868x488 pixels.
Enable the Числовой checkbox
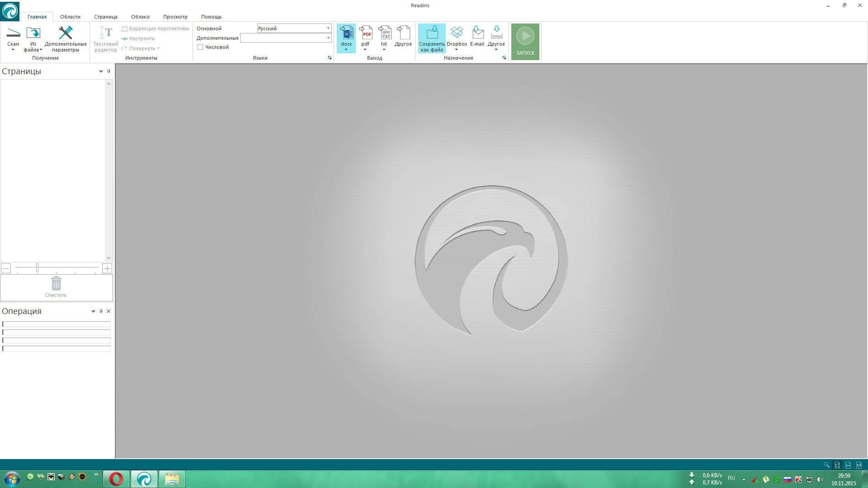(200, 47)
